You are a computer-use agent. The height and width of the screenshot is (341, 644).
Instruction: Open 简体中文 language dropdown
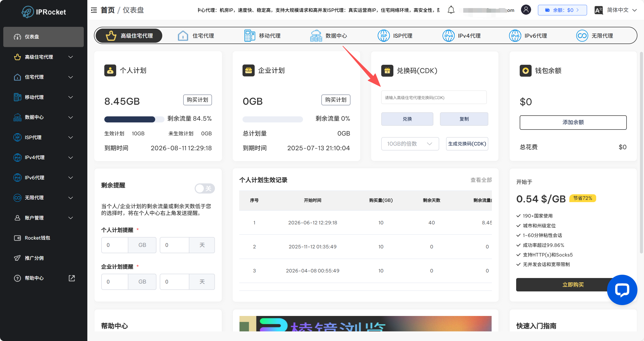pos(622,10)
